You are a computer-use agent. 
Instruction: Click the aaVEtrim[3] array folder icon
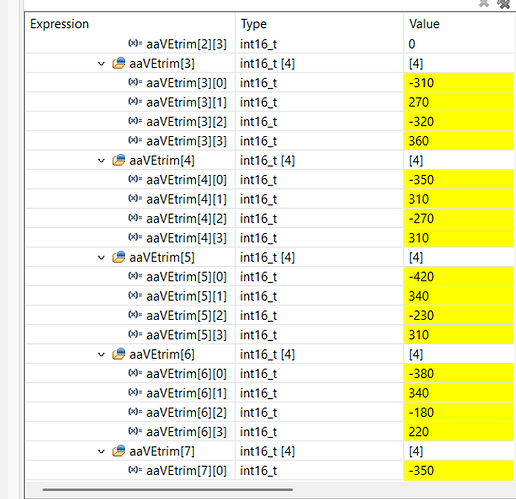(x=119, y=63)
